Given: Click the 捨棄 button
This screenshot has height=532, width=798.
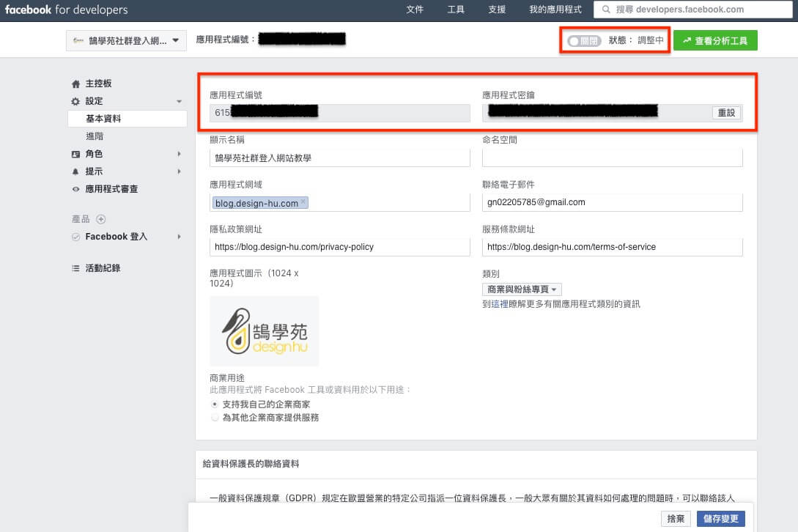Looking at the screenshot, I should tap(676, 519).
